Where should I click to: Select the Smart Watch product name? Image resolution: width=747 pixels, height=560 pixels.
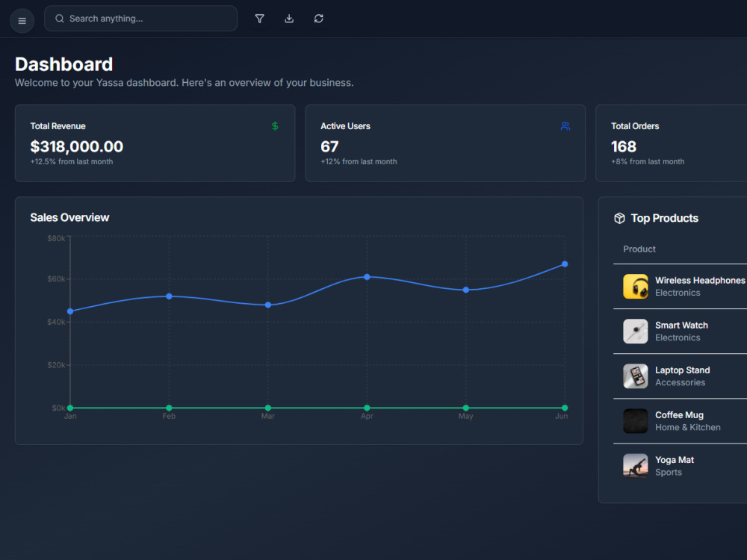(681, 326)
